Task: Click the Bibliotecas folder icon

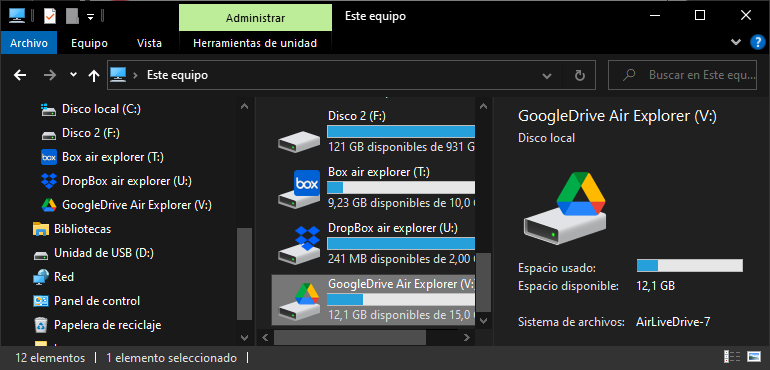Action: 41,229
